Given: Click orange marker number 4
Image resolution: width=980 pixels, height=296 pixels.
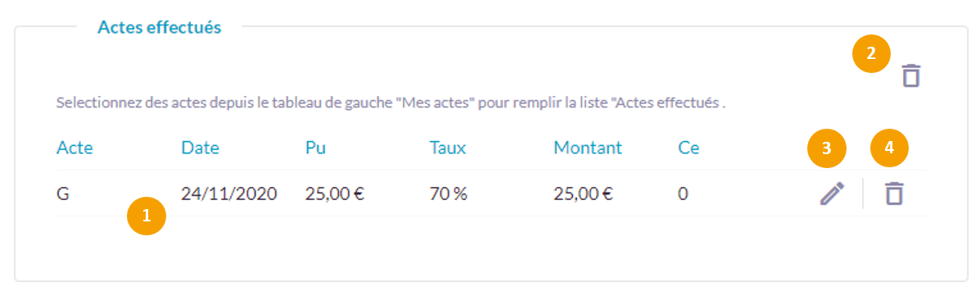Looking at the screenshot, I should click(889, 148).
